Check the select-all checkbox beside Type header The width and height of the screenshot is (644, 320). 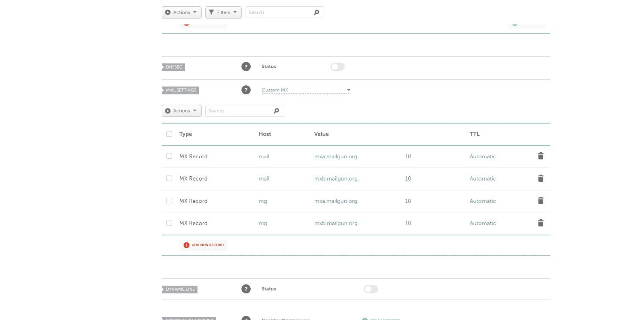[169, 134]
